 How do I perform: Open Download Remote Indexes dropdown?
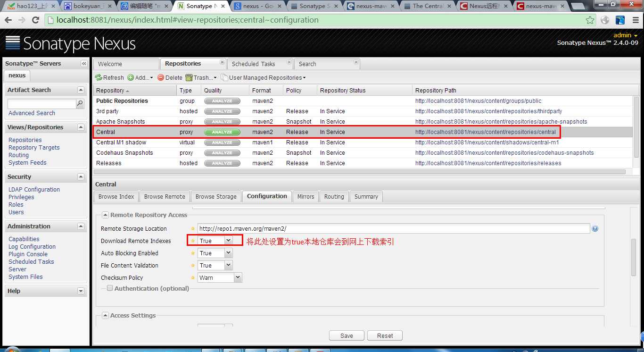pos(229,241)
